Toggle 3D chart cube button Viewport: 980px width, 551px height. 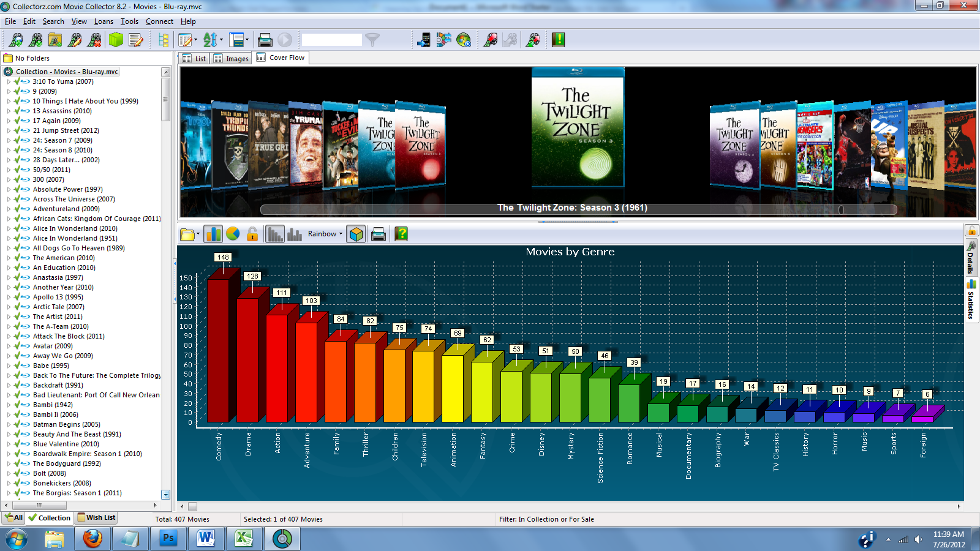[356, 234]
